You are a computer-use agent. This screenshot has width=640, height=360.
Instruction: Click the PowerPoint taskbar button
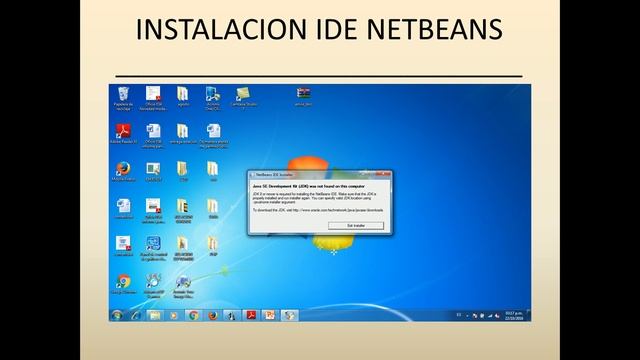click(270, 315)
